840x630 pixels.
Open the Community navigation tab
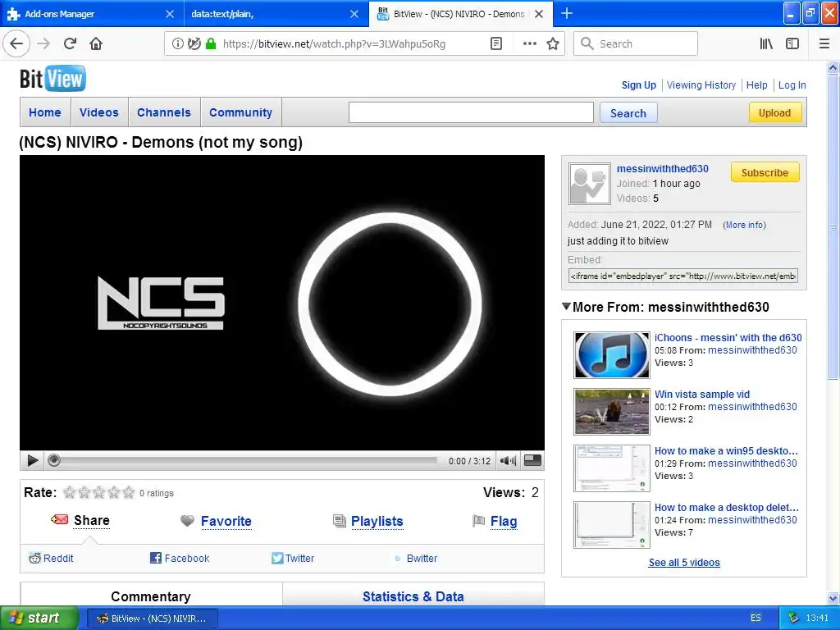point(240,112)
